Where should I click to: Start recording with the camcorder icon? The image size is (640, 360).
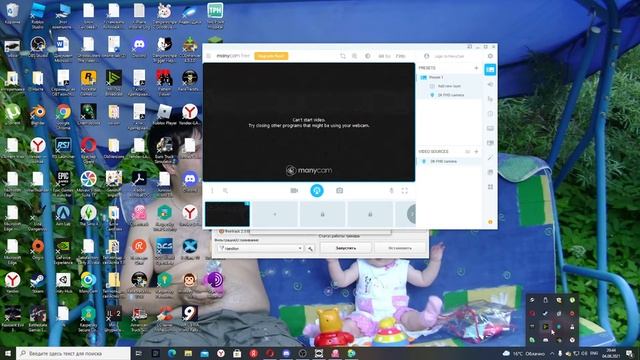coord(294,191)
